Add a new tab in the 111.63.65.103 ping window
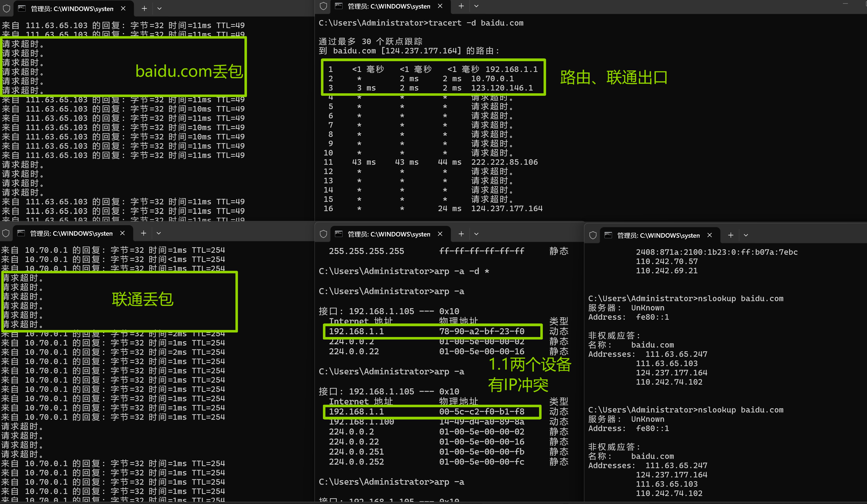This screenshot has width=867, height=504. click(144, 9)
